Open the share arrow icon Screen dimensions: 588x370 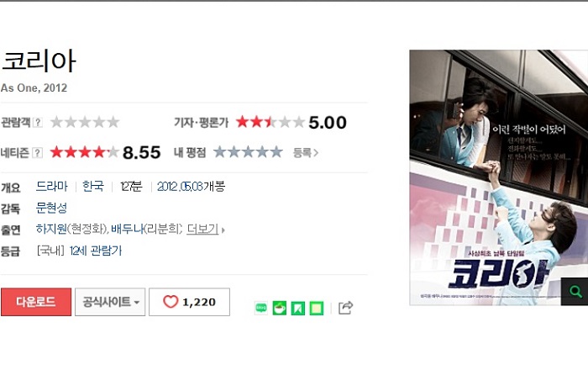[345, 308]
